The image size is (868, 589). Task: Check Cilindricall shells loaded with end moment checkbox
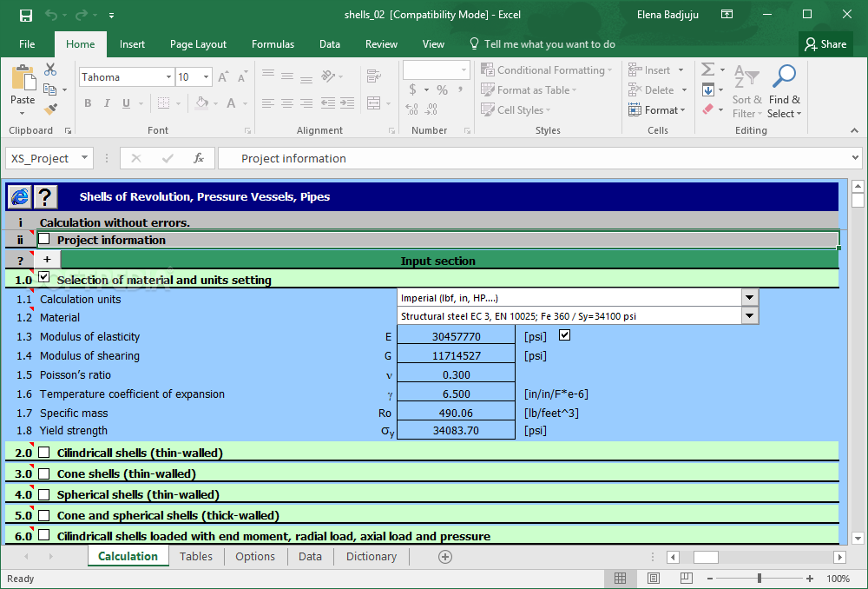click(44, 535)
